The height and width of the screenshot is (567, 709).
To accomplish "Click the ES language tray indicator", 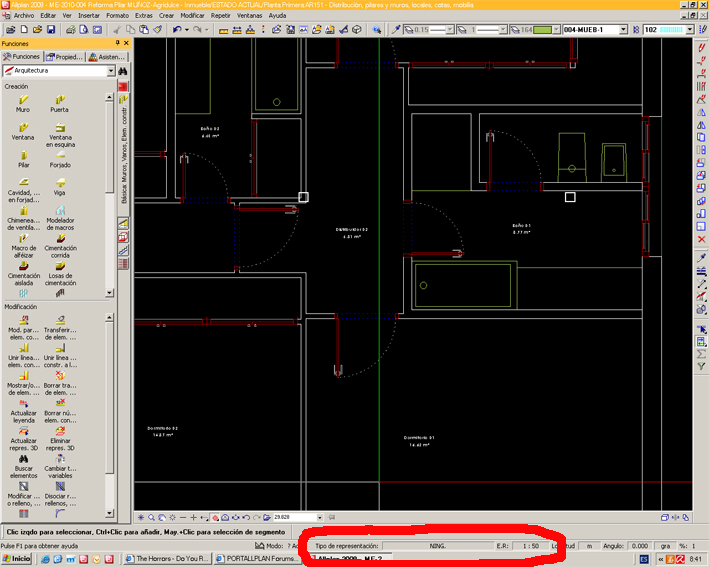I will (644, 559).
